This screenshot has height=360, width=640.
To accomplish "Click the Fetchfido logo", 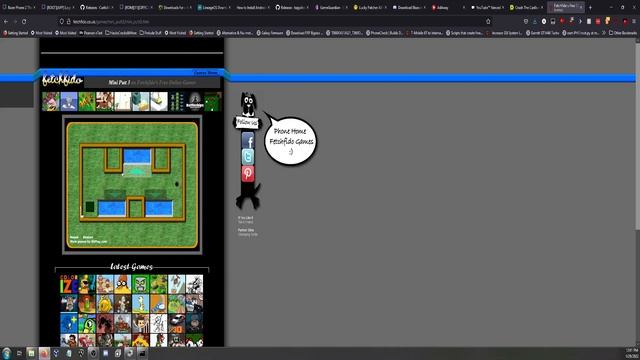I will pos(62,80).
